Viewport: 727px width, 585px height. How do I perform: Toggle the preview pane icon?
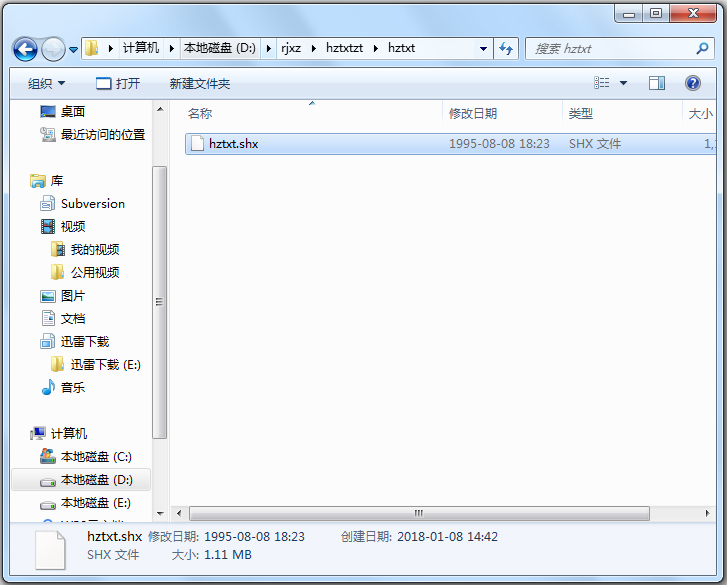click(657, 83)
